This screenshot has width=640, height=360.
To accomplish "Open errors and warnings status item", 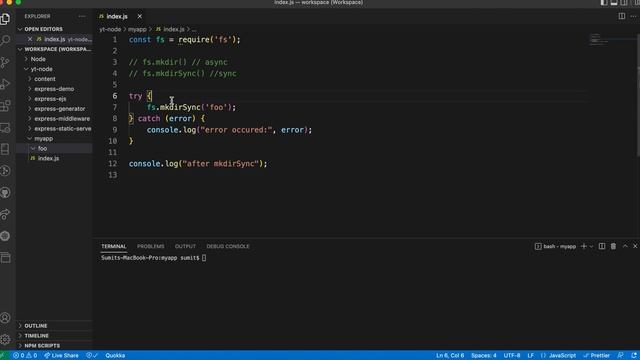I will point(25,356).
